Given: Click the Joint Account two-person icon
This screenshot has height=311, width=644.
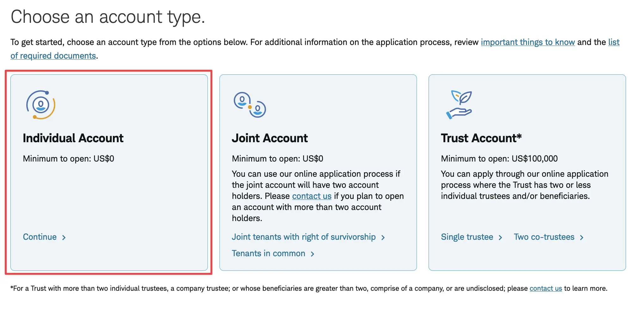Looking at the screenshot, I should coord(250,105).
